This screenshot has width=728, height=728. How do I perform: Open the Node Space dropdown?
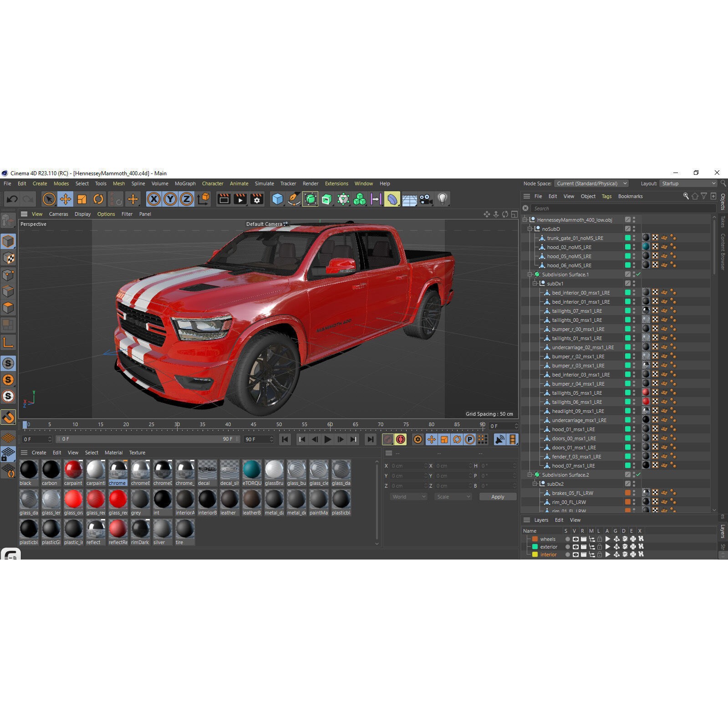click(591, 183)
